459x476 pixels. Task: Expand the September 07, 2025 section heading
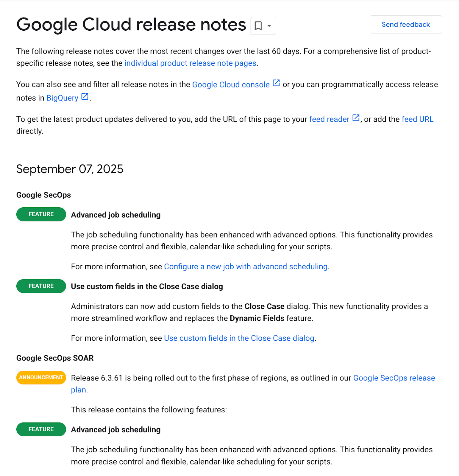click(x=70, y=169)
